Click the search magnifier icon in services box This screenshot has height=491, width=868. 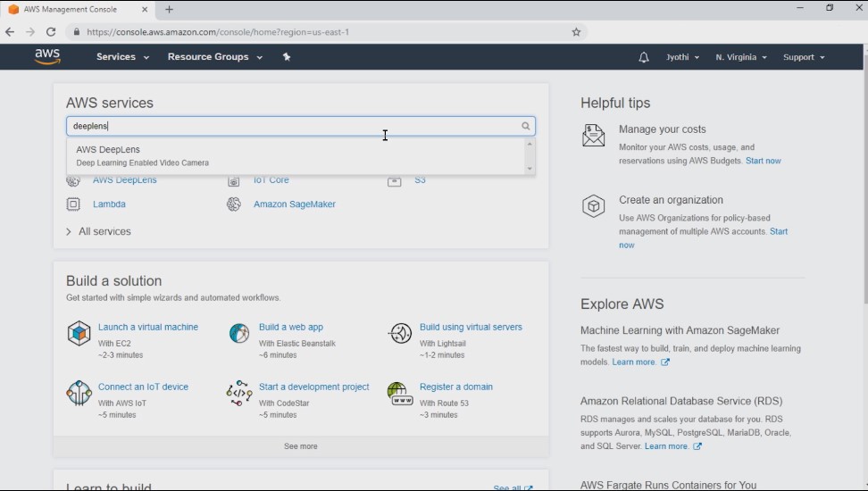(x=525, y=126)
